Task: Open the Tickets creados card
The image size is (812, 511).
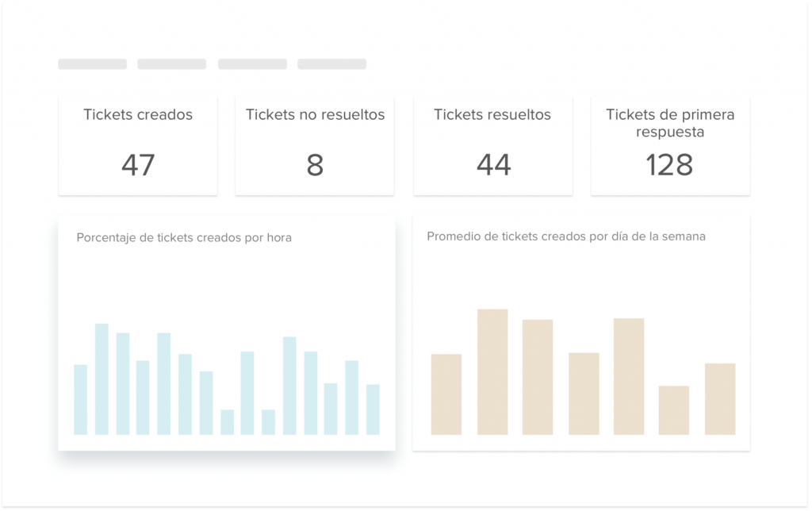Action: (138, 144)
